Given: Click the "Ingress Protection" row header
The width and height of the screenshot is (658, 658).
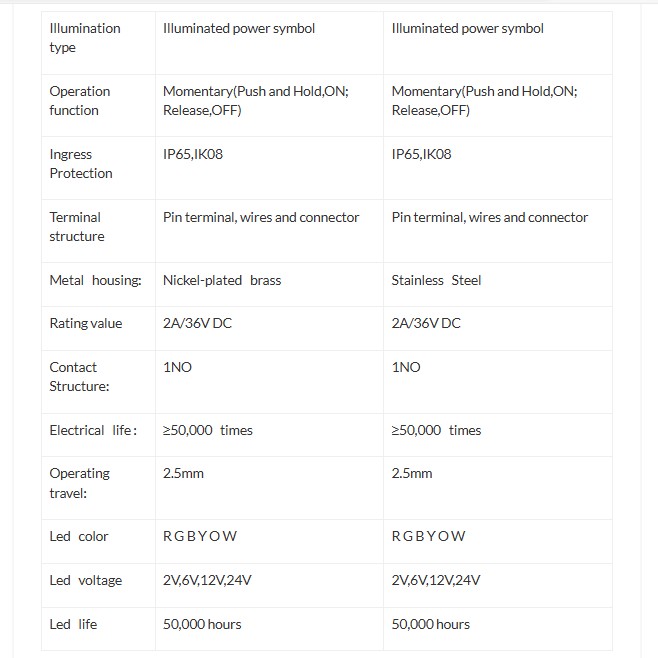Looking at the screenshot, I should (81, 164).
